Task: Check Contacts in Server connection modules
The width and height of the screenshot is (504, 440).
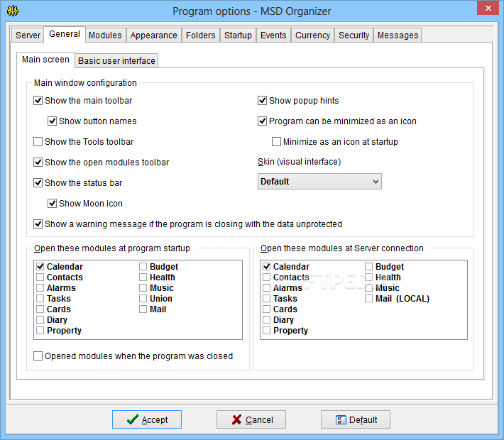Action: click(x=266, y=277)
